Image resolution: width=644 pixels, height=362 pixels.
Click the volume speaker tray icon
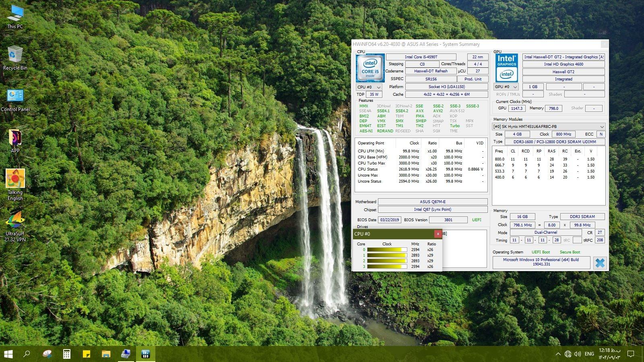click(x=578, y=354)
